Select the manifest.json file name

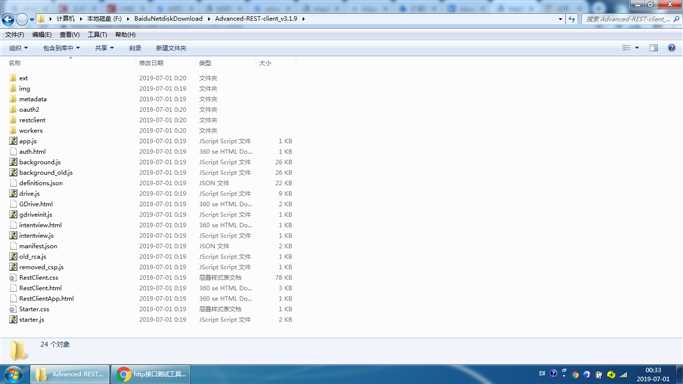tap(38, 246)
